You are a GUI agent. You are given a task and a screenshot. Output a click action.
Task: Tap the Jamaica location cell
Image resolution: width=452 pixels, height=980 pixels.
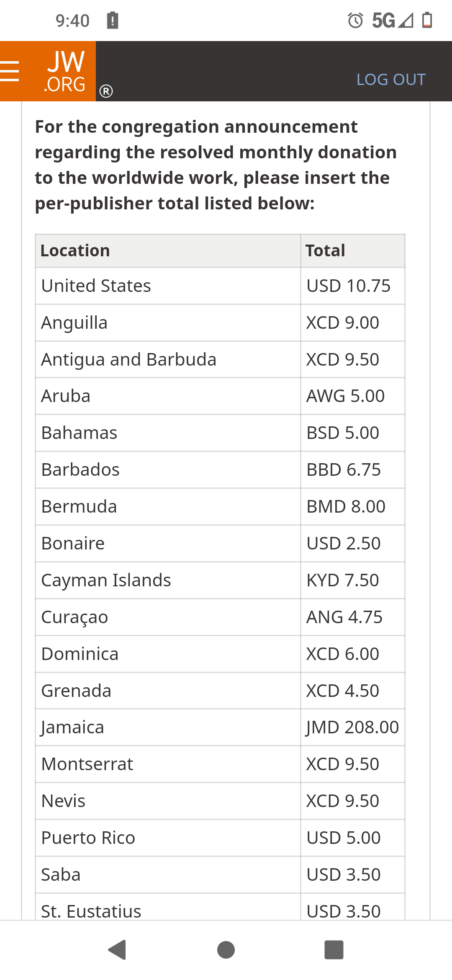(x=168, y=727)
